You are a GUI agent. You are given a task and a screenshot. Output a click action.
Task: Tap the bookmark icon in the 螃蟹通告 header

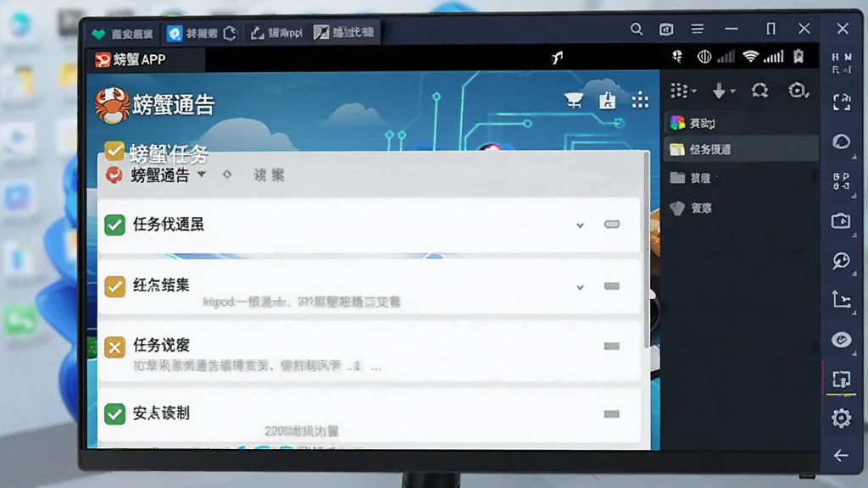pyautogui.click(x=607, y=100)
